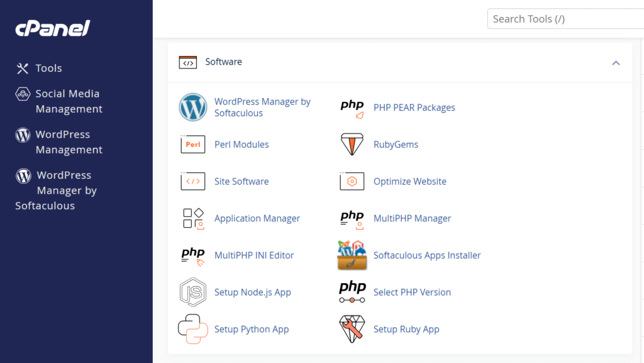Click the Optimize Website gear icon
Screen dimensions: 644x363
pos(352,181)
